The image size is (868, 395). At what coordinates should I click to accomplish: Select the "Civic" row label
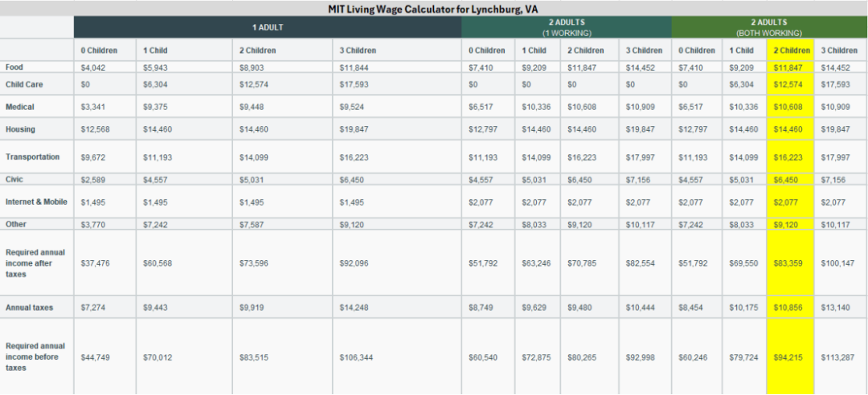tap(15, 179)
